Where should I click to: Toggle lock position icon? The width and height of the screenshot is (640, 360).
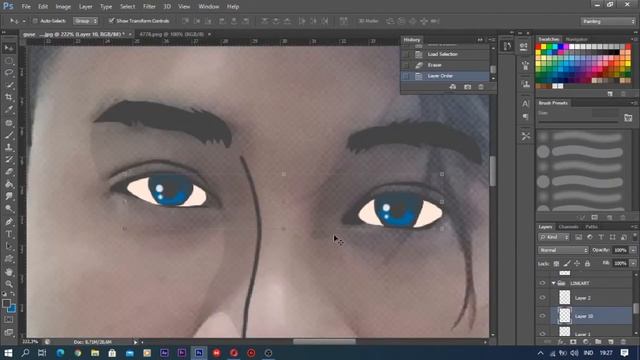click(577, 264)
